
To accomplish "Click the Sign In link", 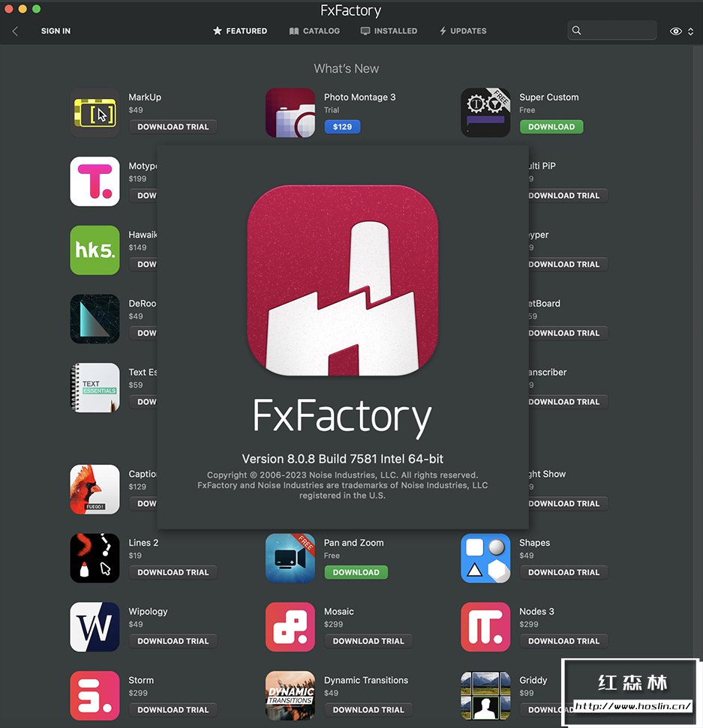I will [x=56, y=31].
